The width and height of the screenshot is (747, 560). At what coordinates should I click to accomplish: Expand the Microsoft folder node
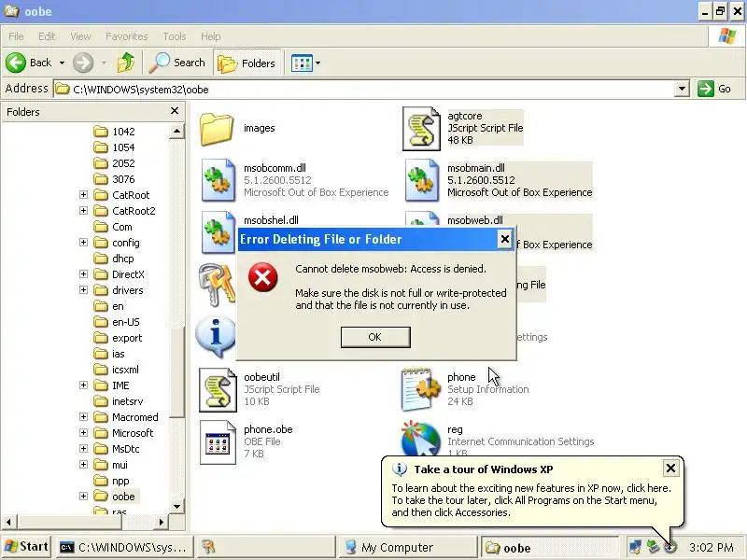[x=83, y=433]
